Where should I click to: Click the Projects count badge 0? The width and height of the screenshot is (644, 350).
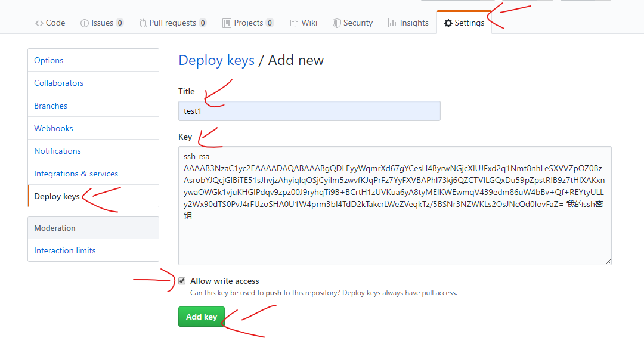click(x=270, y=23)
